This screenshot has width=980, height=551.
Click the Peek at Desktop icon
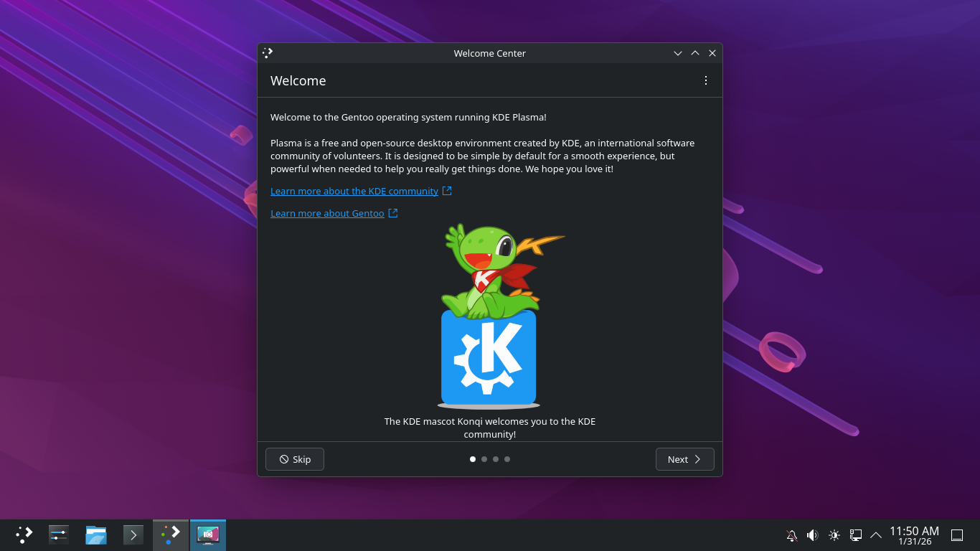pyautogui.click(x=956, y=535)
